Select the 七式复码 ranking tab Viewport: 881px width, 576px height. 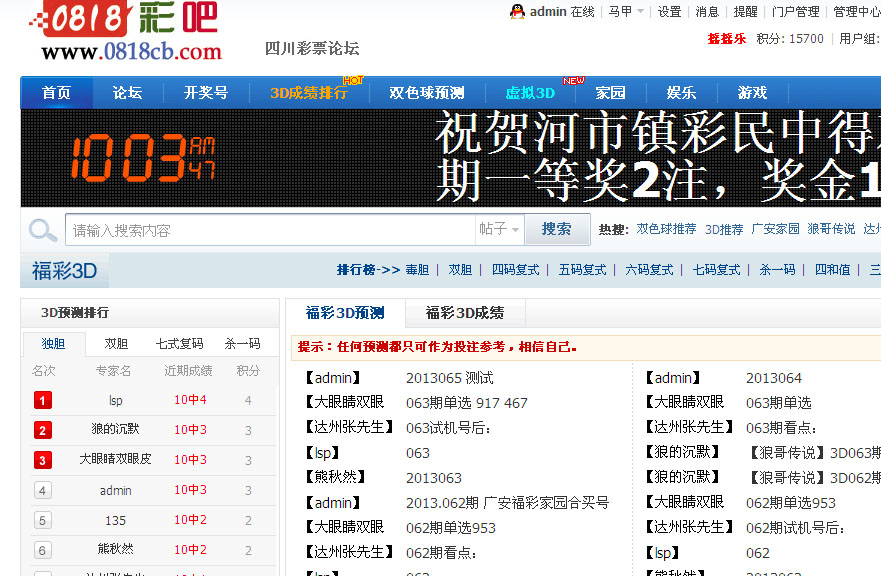[180, 343]
